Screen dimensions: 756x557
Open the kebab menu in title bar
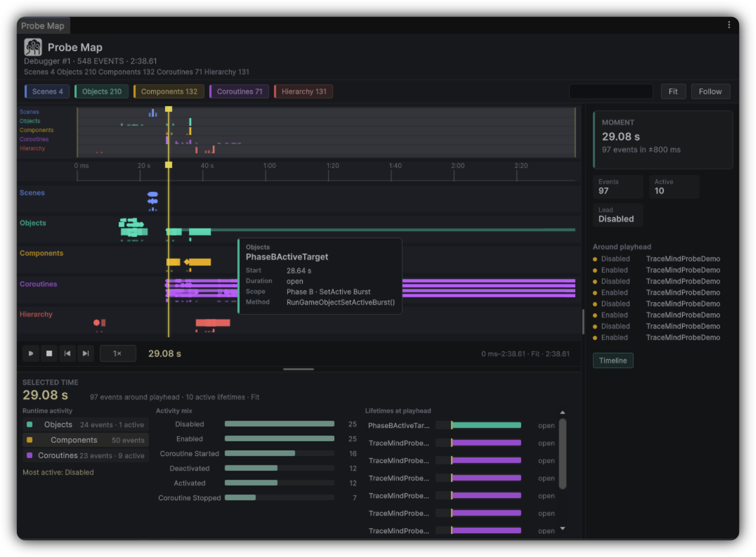point(729,25)
